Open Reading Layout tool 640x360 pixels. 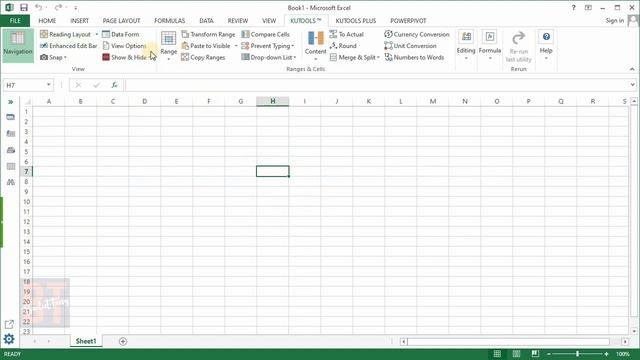[x=66, y=34]
